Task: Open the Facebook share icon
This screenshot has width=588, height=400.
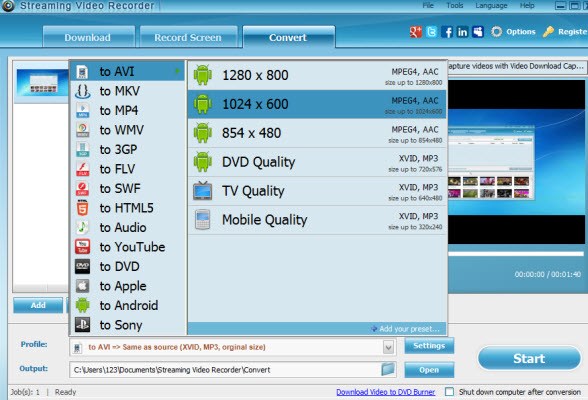Action: [x=447, y=32]
